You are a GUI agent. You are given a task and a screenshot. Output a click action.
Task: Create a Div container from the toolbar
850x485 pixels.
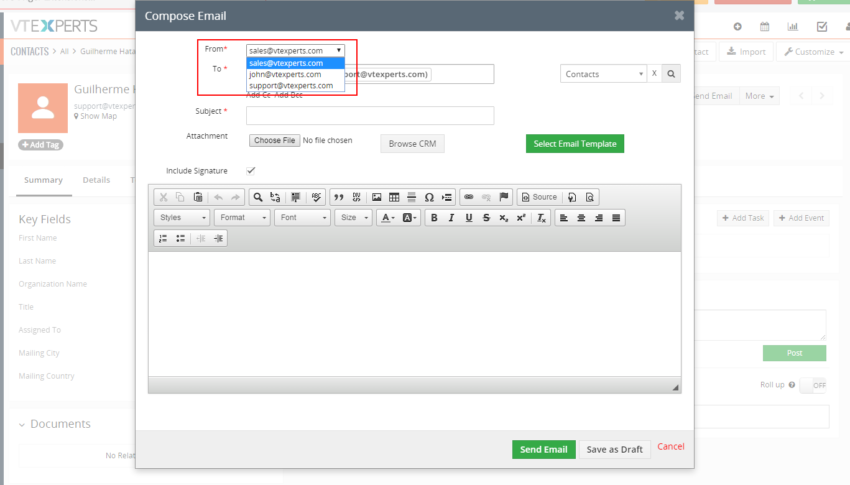point(356,197)
